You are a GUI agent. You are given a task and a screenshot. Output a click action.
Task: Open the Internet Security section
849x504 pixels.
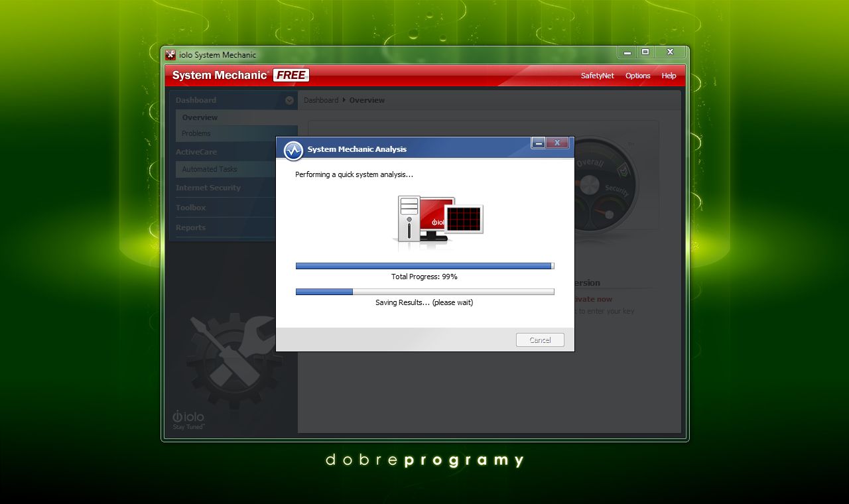click(x=208, y=188)
